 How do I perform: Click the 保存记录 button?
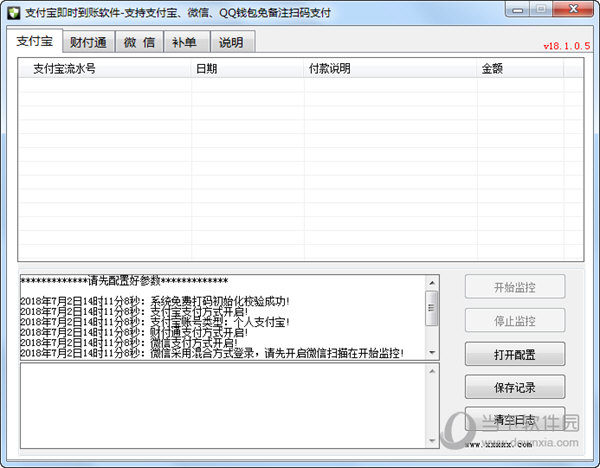515,387
